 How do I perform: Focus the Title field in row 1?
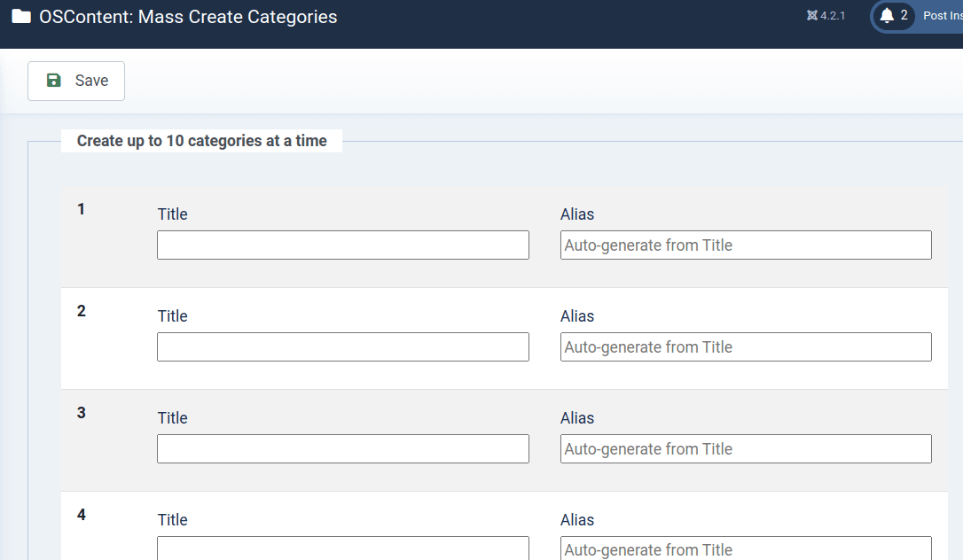pyautogui.click(x=342, y=245)
